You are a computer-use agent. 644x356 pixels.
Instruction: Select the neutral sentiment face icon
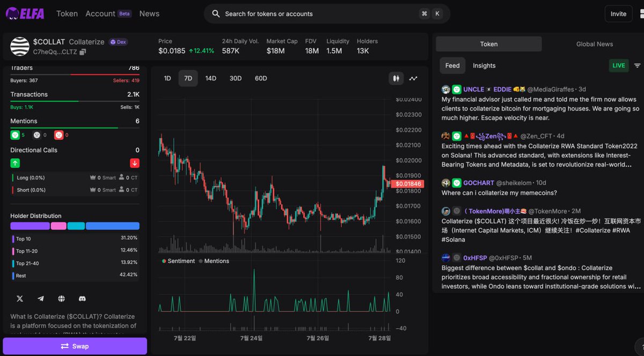point(37,135)
